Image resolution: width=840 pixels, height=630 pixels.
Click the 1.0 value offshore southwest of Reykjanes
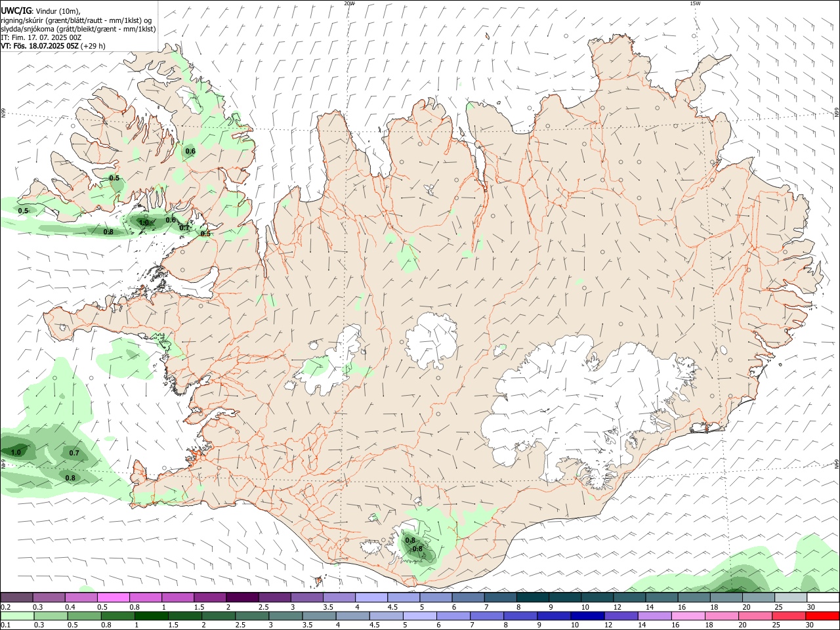pos(16,452)
